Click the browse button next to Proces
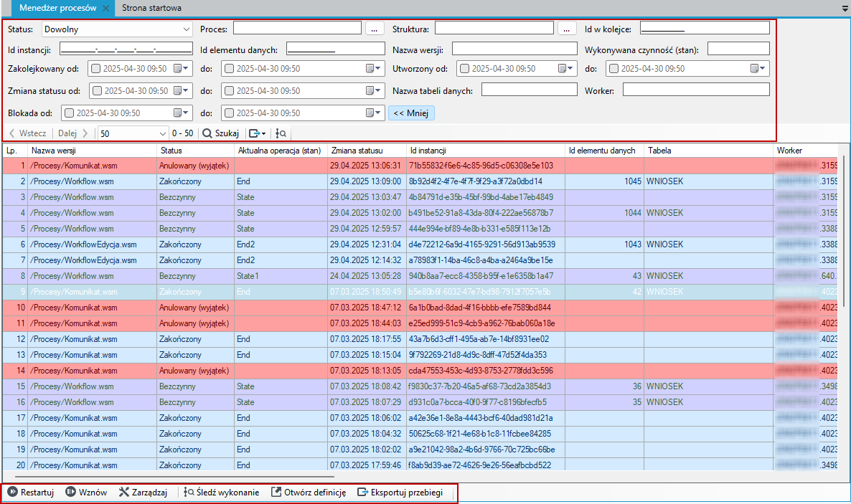The height and width of the screenshot is (504, 851). tap(374, 29)
